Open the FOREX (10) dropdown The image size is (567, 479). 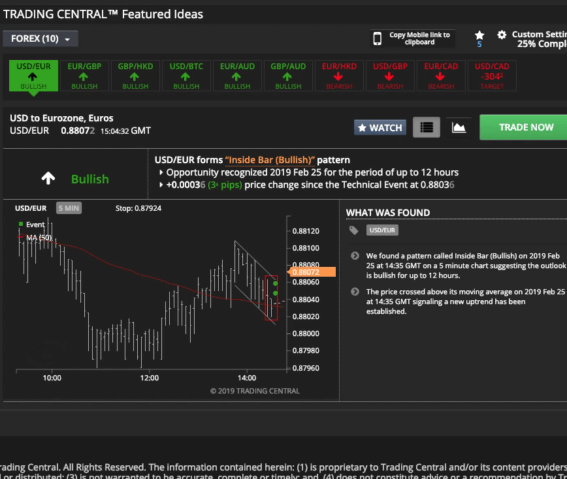[40, 39]
